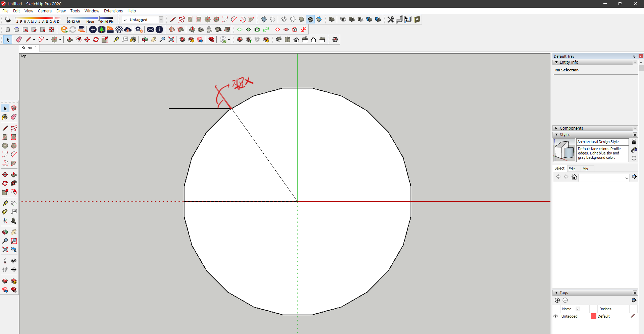
Task: Enable Shaded With Textures style
Action: tap(310, 19)
